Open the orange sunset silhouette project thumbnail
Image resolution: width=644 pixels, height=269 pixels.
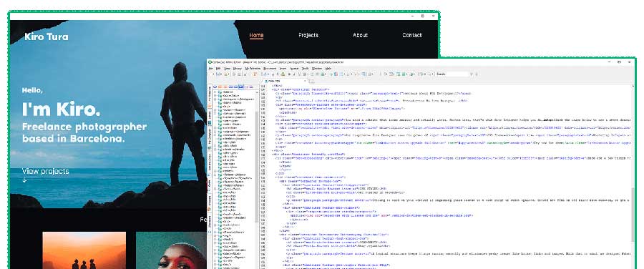[84, 250]
